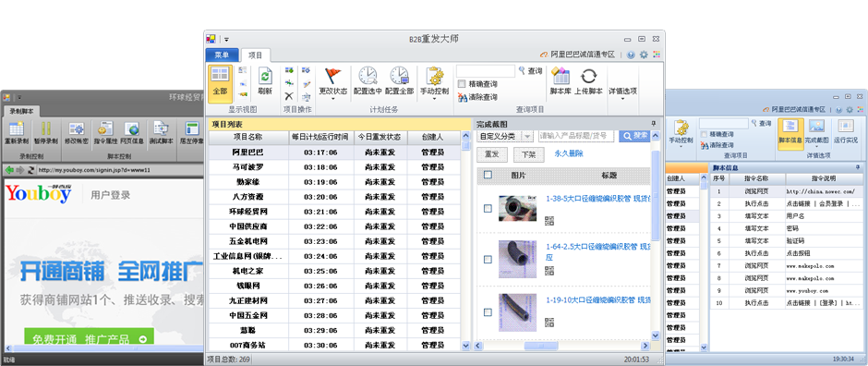Open the gear settings icon in B2B重发大师
The height and width of the screenshot is (366, 868).
point(644,55)
